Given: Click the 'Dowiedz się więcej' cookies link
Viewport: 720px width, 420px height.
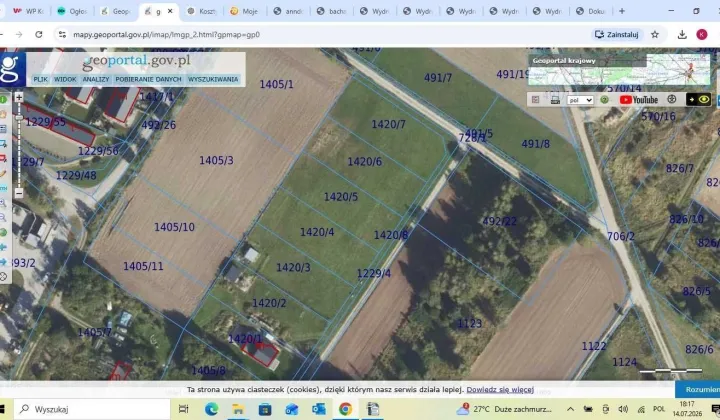Looking at the screenshot, I should click(x=500, y=390).
